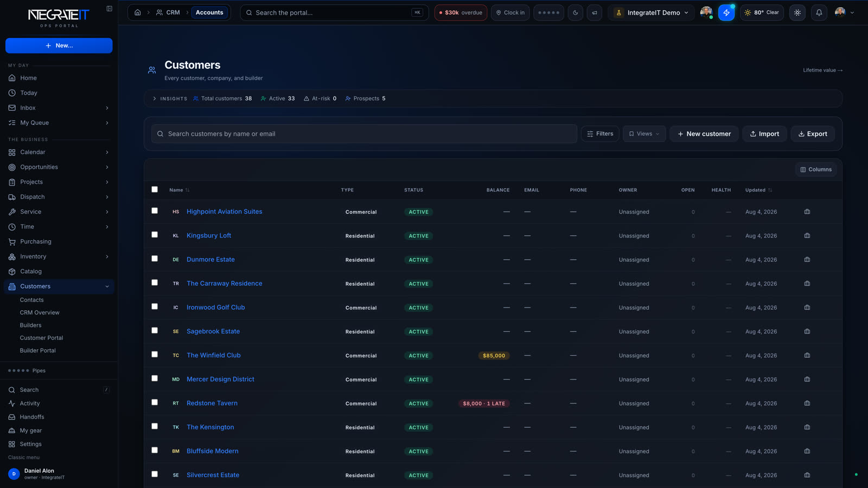Viewport: 868px width, 488px height.
Task: Click building icon for The Winfield Club
Action: coord(807,355)
